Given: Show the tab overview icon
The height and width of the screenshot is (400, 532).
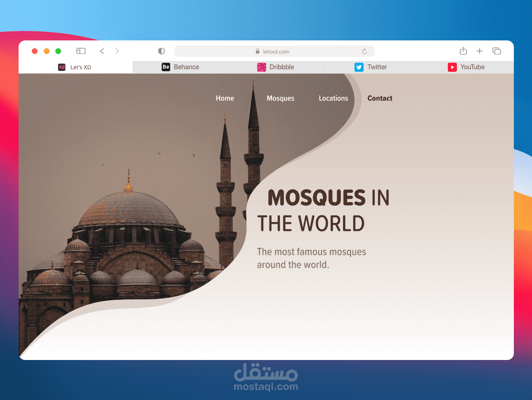Looking at the screenshot, I should point(497,51).
